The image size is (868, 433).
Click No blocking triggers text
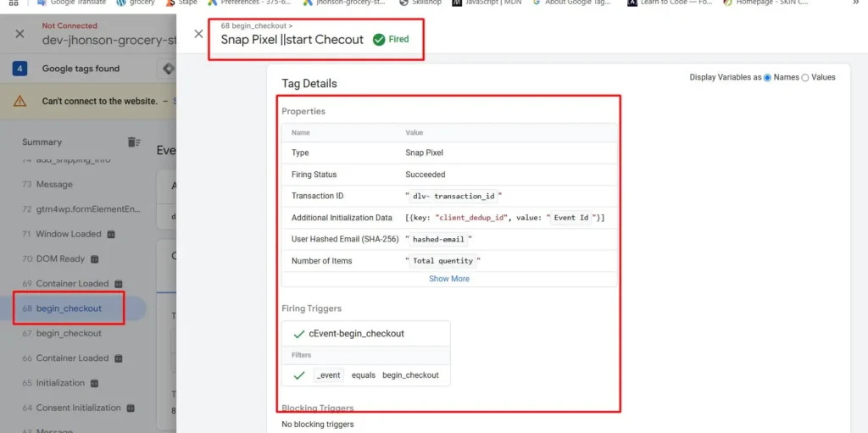coord(318,425)
